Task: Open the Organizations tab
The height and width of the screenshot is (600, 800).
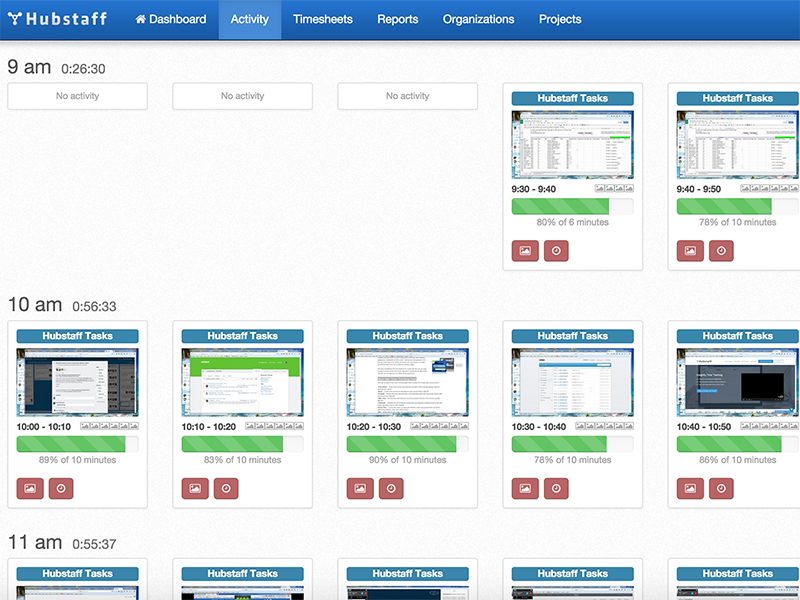Action: [x=478, y=19]
